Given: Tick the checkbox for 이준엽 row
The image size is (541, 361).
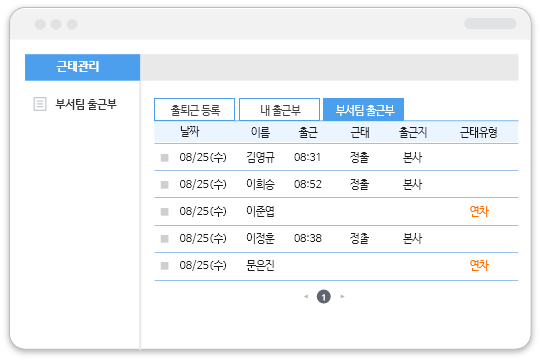Looking at the screenshot, I should pos(165,212).
